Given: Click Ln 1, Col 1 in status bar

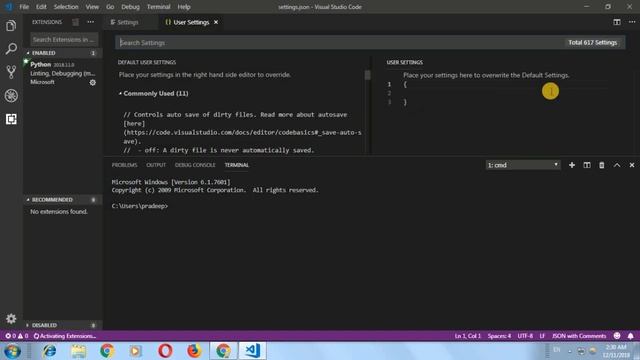Looking at the screenshot, I should point(467,336).
